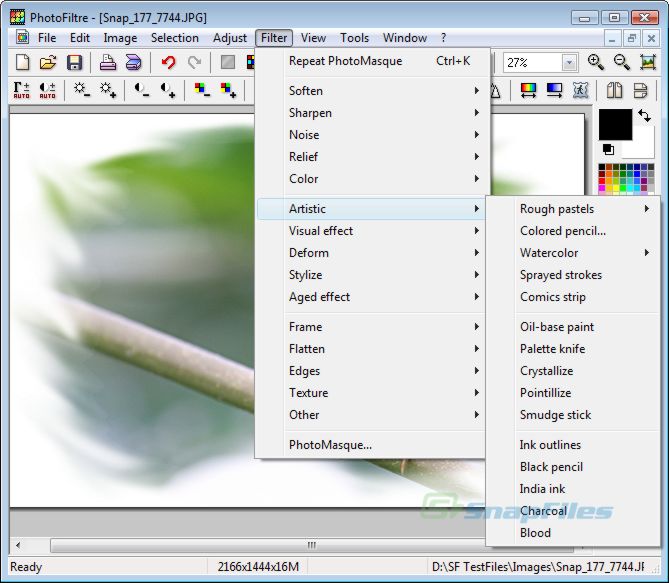669x583 pixels.
Task: Click the flip horizontal pages icon
Action: coord(614,90)
